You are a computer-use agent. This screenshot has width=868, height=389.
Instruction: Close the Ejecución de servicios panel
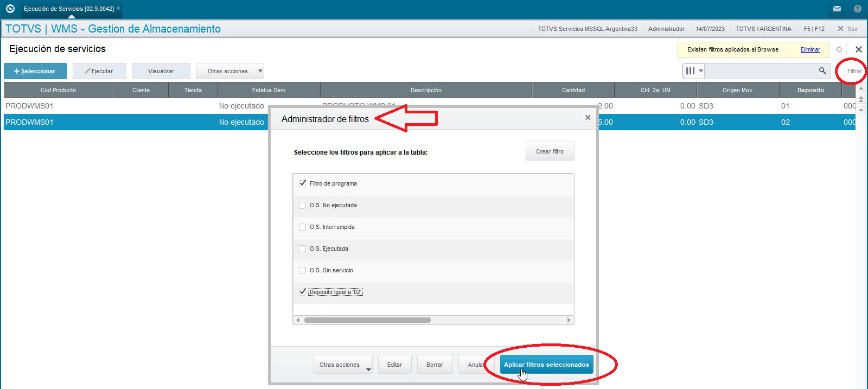point(859,49)
